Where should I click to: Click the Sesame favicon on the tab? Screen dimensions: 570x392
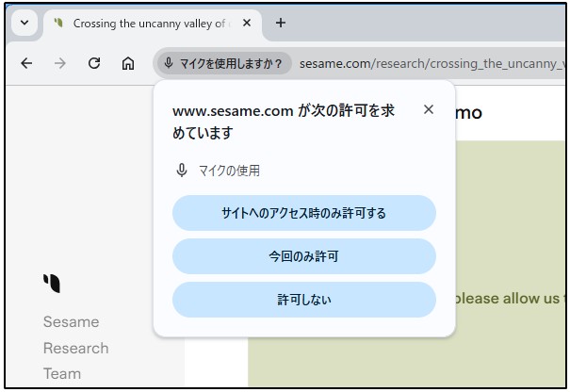point(59,24)
